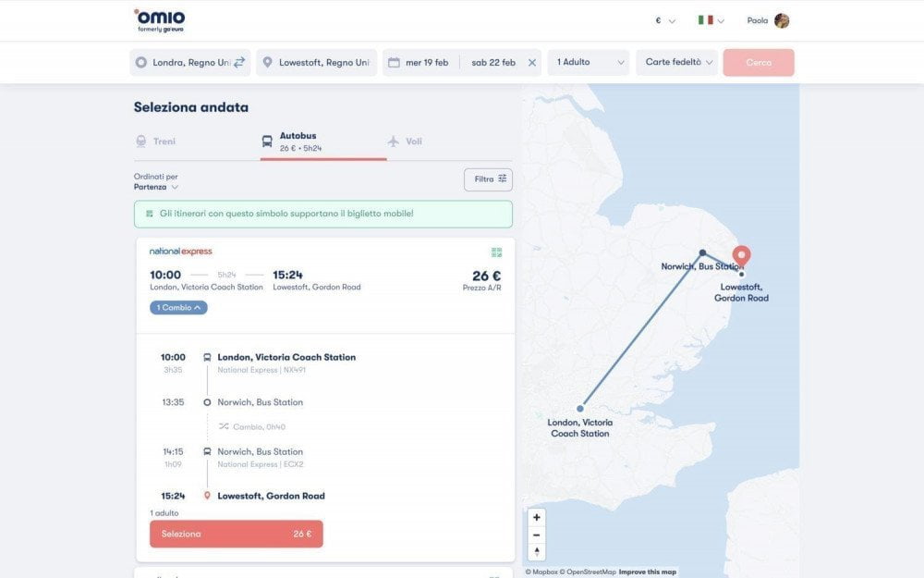Viewport: 924px width, 578px height.
Task: Click the Seleziona 26 € button
Action: (236, 534)
